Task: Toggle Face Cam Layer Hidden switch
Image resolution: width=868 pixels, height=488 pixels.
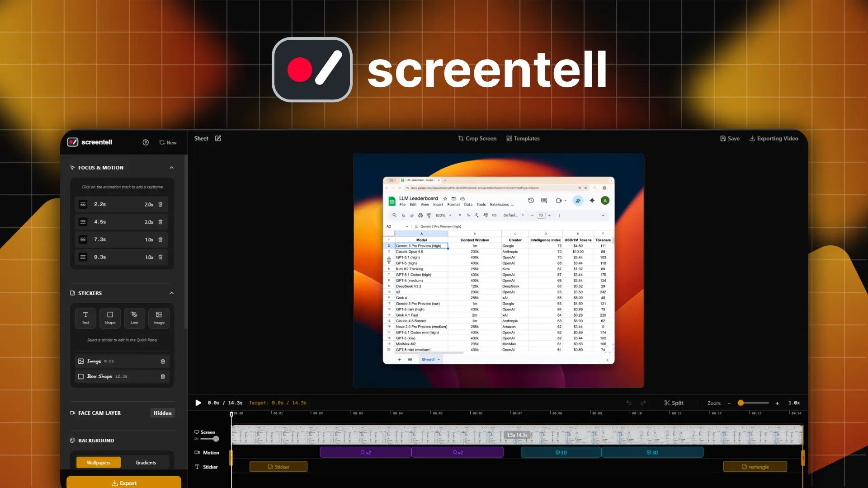Action: 162,413
